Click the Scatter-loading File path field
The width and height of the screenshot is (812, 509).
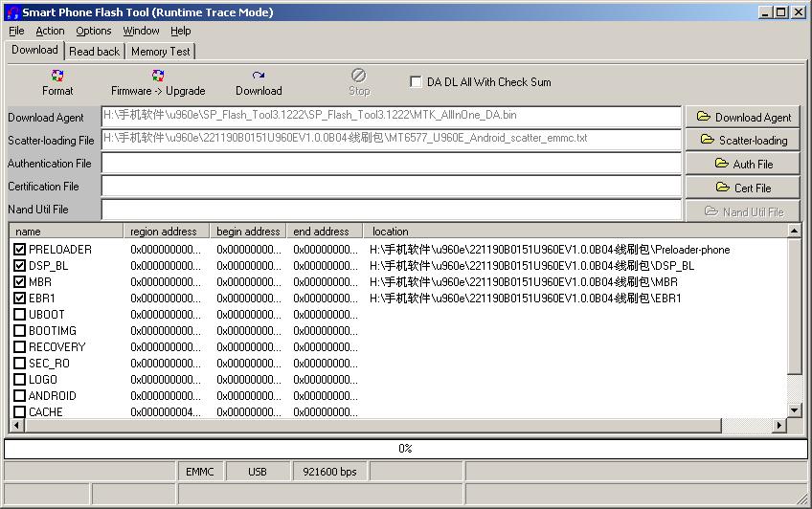pyautogui.click(x=391, y=140)
